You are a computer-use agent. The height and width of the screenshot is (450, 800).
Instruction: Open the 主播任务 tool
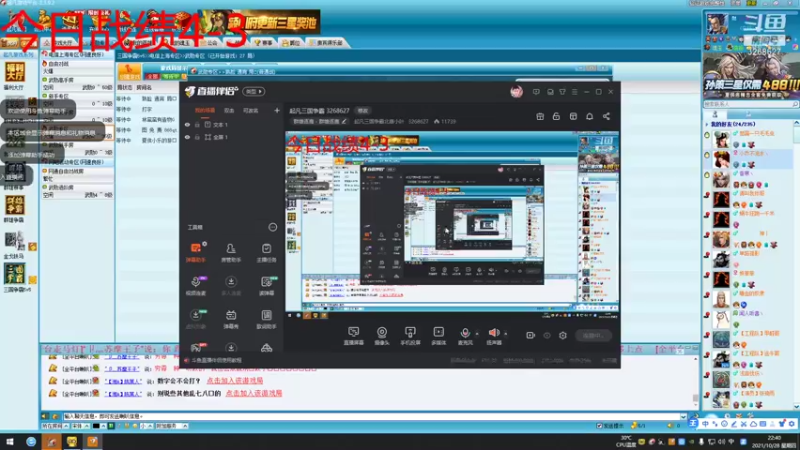266,252
